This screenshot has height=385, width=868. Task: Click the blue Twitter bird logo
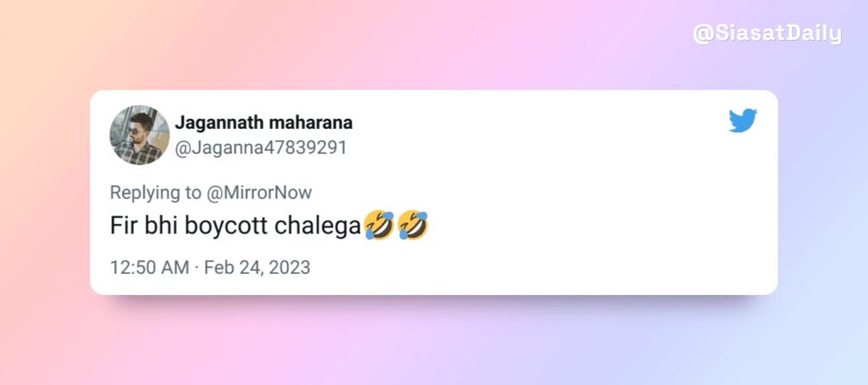tap(743, 120)
